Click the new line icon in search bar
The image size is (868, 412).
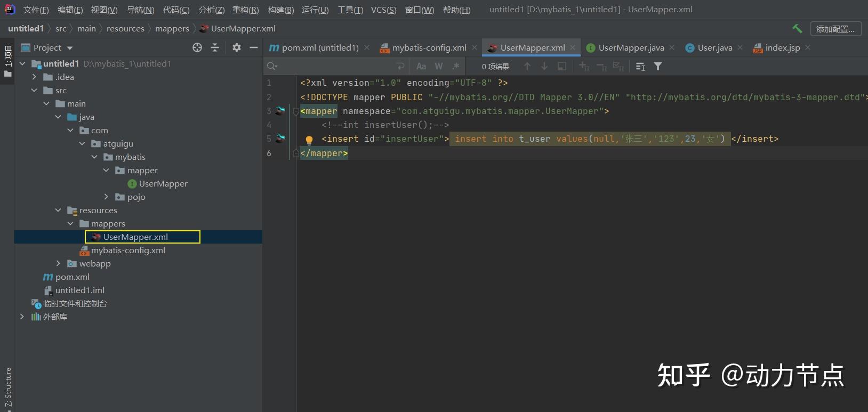[400, 66]
